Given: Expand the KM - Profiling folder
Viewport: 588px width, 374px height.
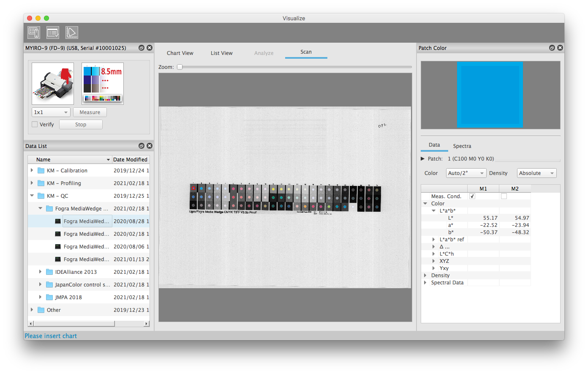Looking at the screenshot, I should coord(32,183).
